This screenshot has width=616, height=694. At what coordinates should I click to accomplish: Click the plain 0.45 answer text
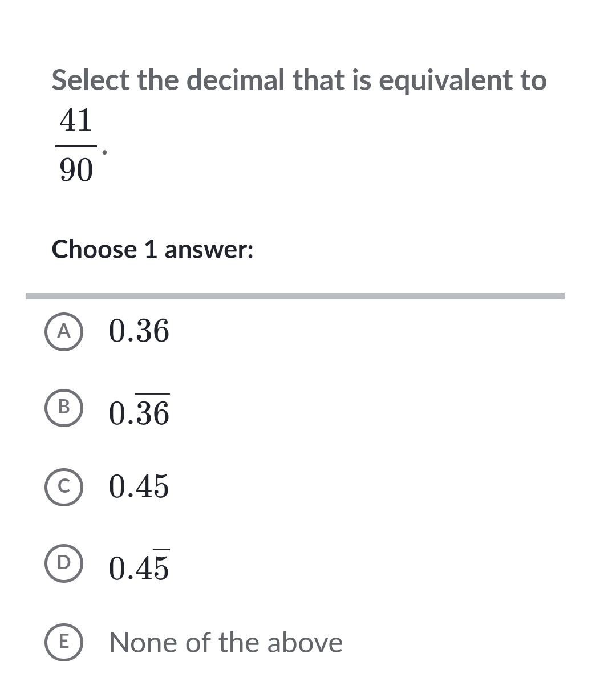[139, 486]
